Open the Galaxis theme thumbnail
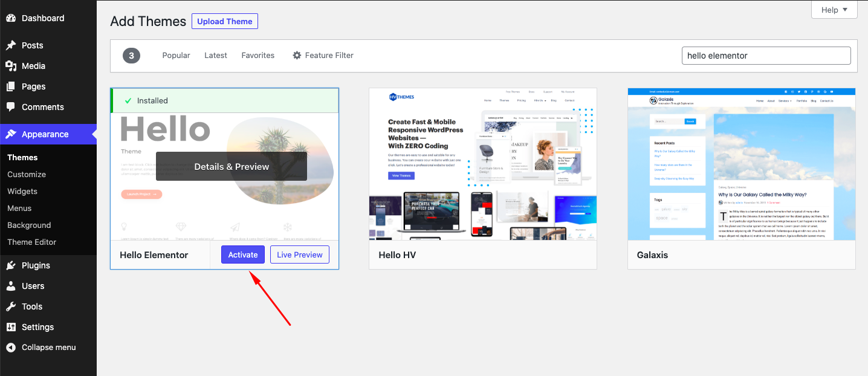Viewport: 868px width, 376px height. [x=742, y=164]
